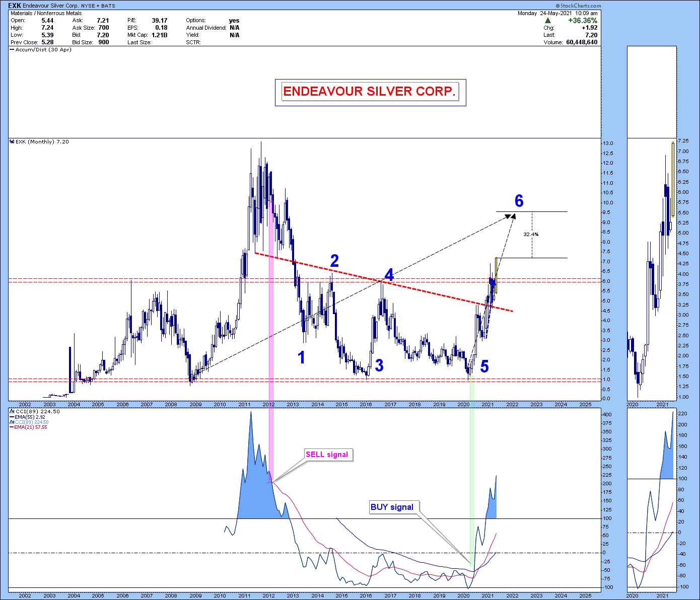Click the Yield N/A value
This screenshot has width=700, height=600.
234,35
